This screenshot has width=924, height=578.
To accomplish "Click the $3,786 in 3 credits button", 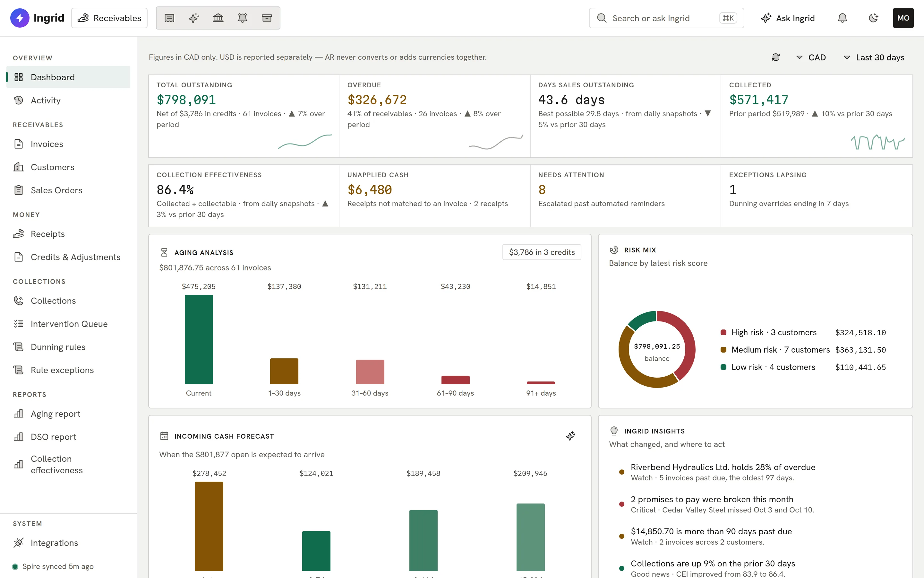I will coord(542,252).
